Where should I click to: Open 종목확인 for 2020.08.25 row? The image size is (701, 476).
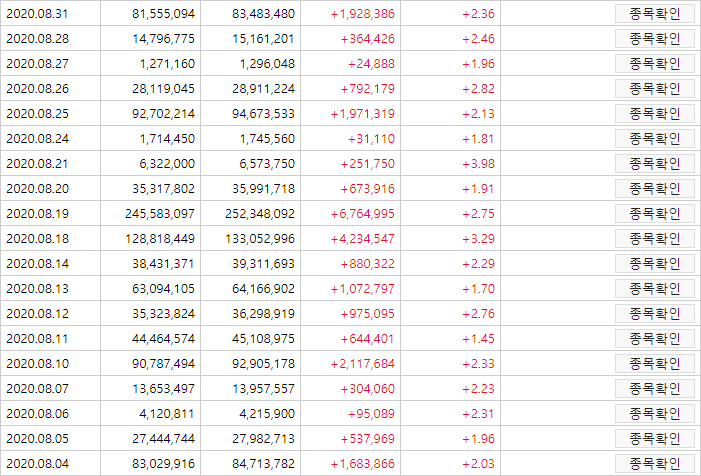655,114
